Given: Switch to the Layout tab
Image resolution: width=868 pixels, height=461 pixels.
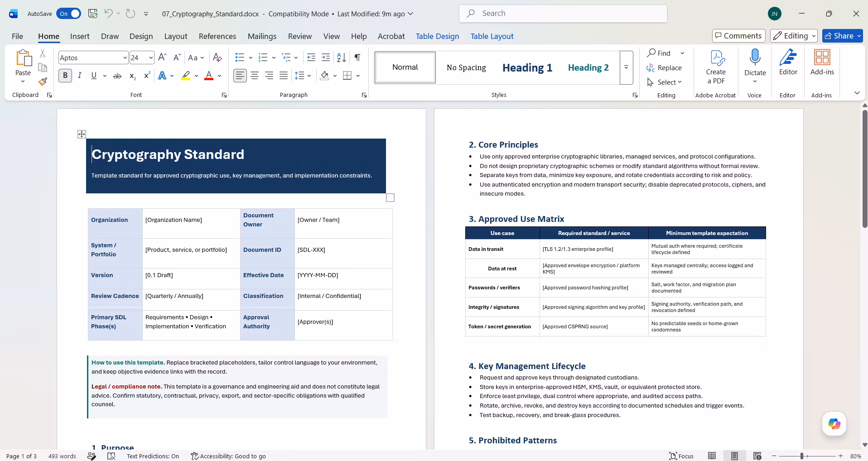Looking at the screenshot, I should pyautogui.click(x=176, y=36).
